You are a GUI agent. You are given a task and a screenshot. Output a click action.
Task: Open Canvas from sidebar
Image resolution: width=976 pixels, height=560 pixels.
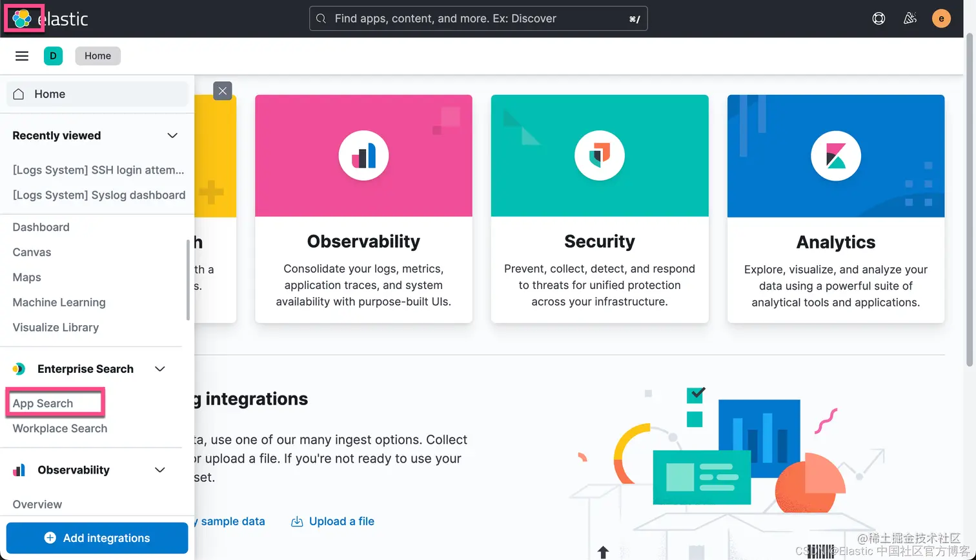point(32,252)
